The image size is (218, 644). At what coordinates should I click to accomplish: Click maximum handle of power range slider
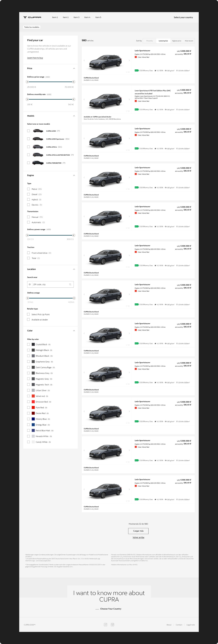[74, 235]
